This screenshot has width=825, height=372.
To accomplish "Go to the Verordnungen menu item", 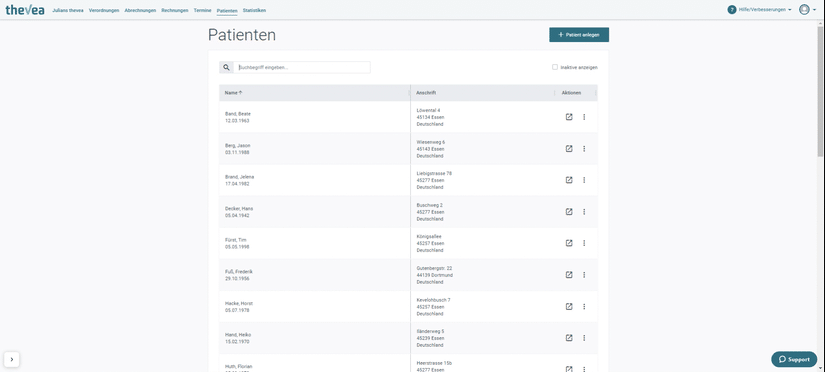I will click(x=104, y=11).
